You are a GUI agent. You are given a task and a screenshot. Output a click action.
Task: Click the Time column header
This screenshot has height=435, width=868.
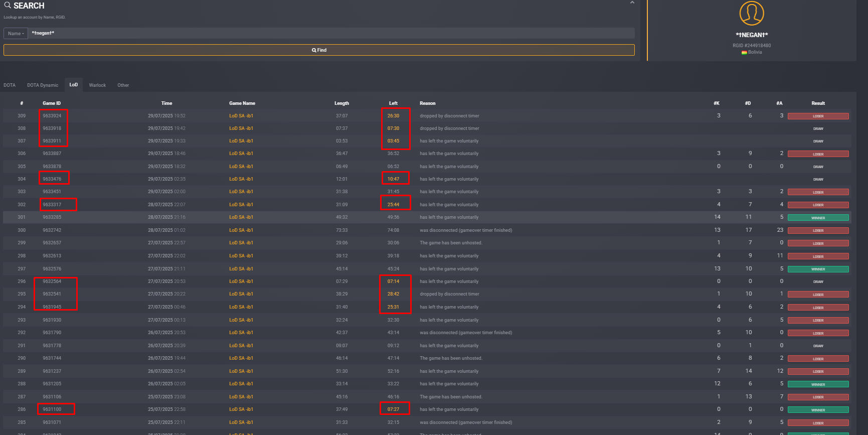pyautogui.click(x=166, y=103)
